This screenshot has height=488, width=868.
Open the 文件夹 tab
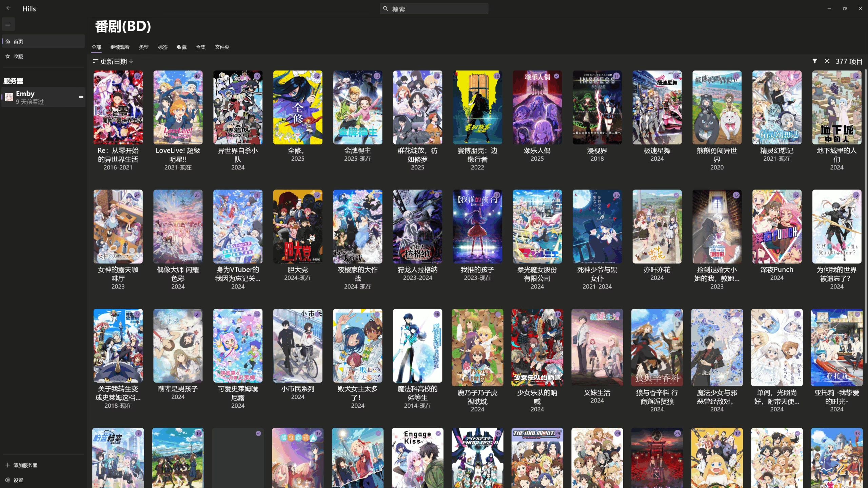222,47
